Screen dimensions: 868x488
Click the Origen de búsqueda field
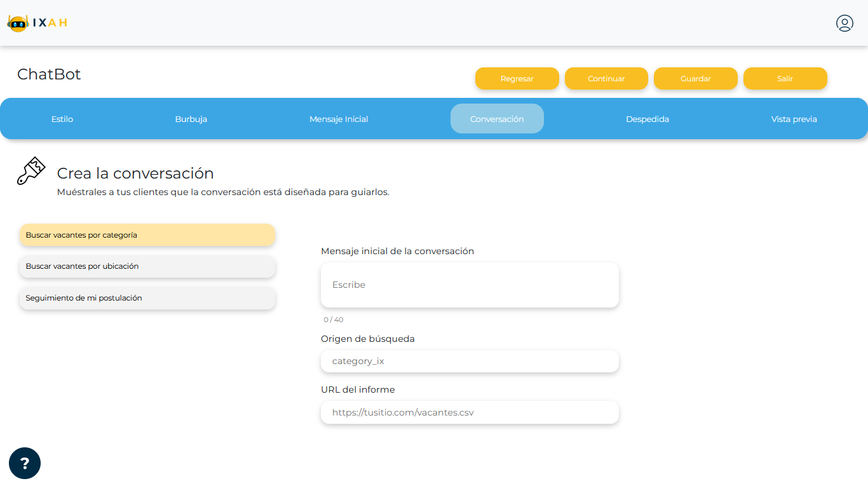click(x=470, y=361)
